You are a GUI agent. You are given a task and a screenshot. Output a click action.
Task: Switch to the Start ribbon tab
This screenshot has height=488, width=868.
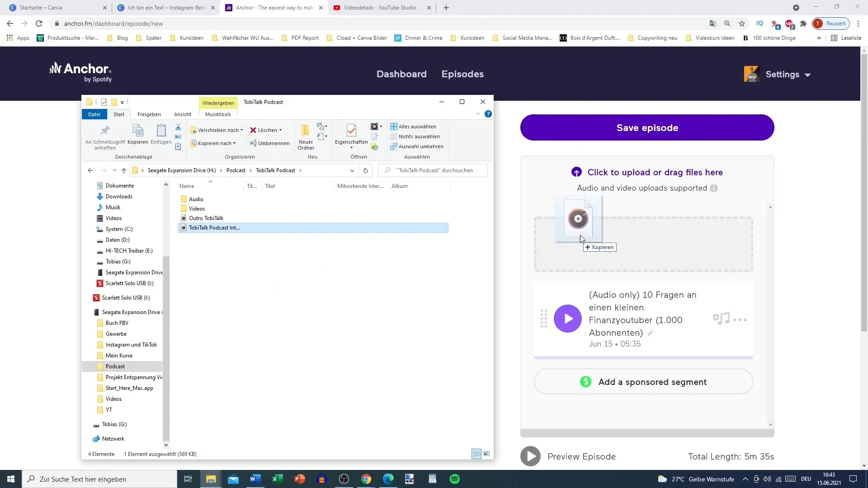point(119,114)
